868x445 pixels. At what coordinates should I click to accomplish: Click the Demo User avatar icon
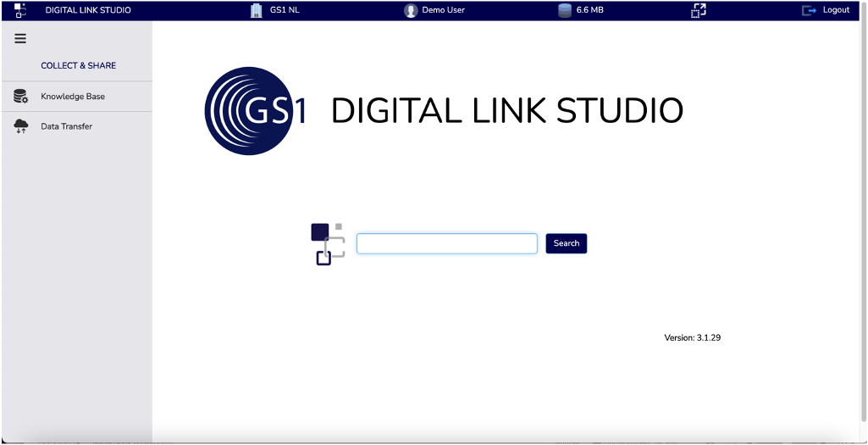pos(410,10)
